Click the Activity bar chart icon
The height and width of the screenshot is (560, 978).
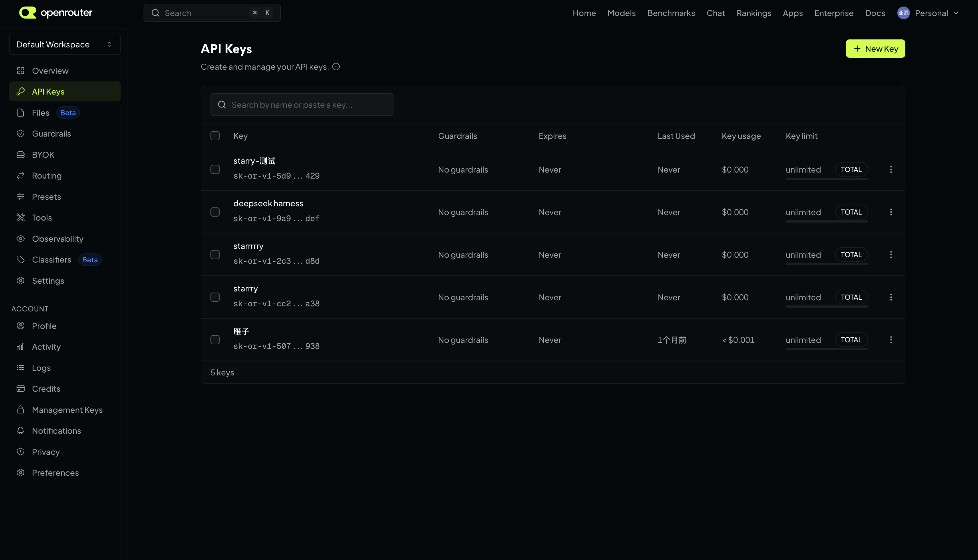[x=21, y=347]
